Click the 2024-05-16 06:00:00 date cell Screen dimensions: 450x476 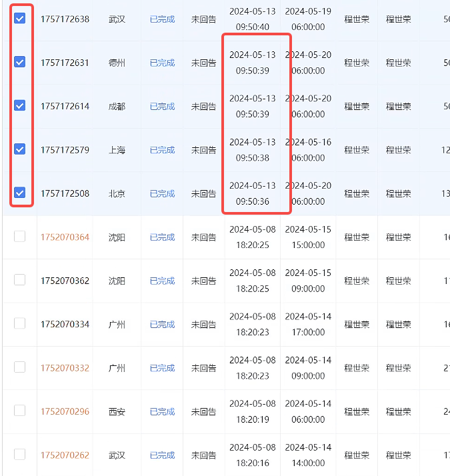click(308, 150)
